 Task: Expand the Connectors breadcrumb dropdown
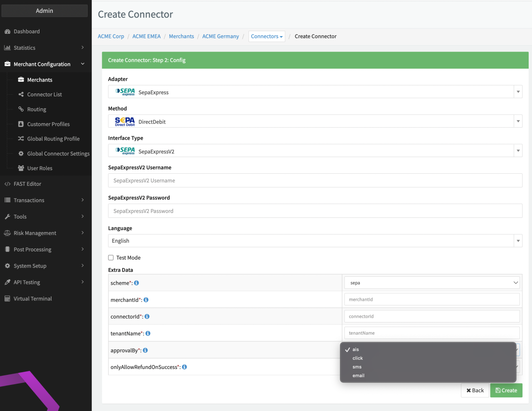(267, 37)
